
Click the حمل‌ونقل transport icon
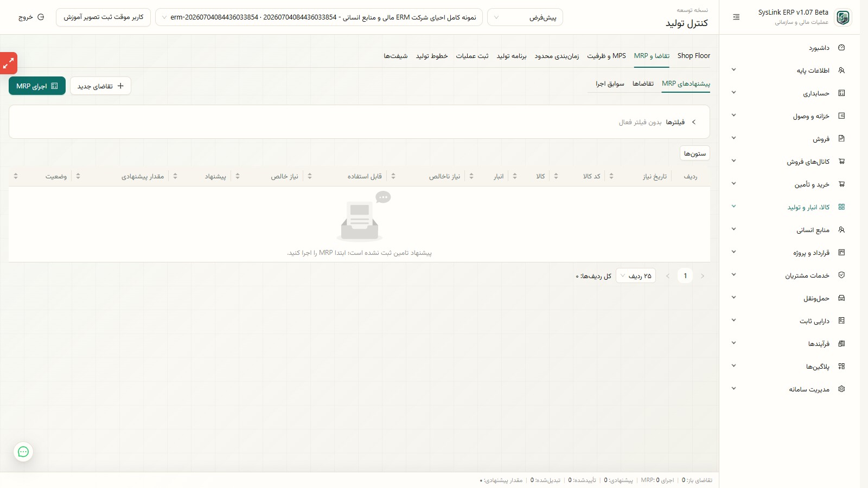[841, 298]
